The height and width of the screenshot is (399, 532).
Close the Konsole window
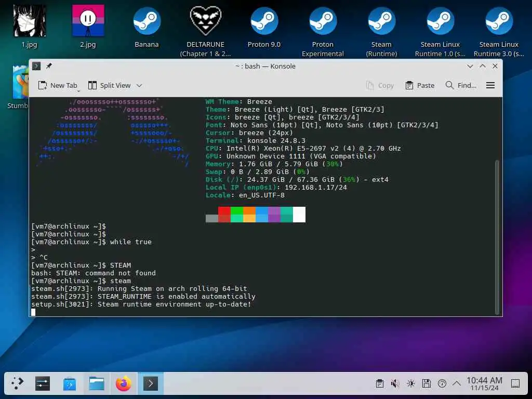tap(495, 66)
